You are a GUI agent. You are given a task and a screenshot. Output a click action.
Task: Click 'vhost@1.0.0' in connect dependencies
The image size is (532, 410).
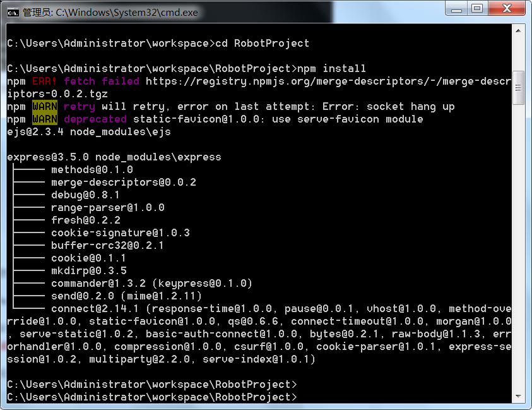pos(401,309)
